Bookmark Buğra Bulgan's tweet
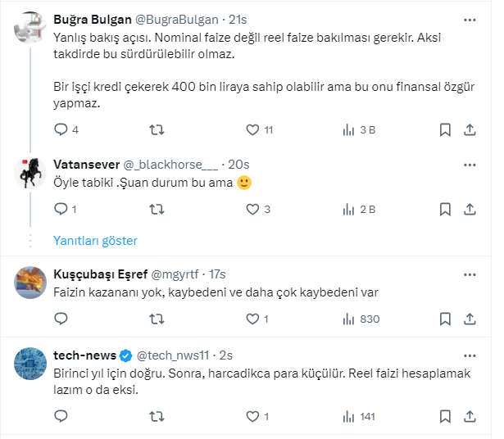The width and height of the screenshot is (504, 439). tap(445, 129)
